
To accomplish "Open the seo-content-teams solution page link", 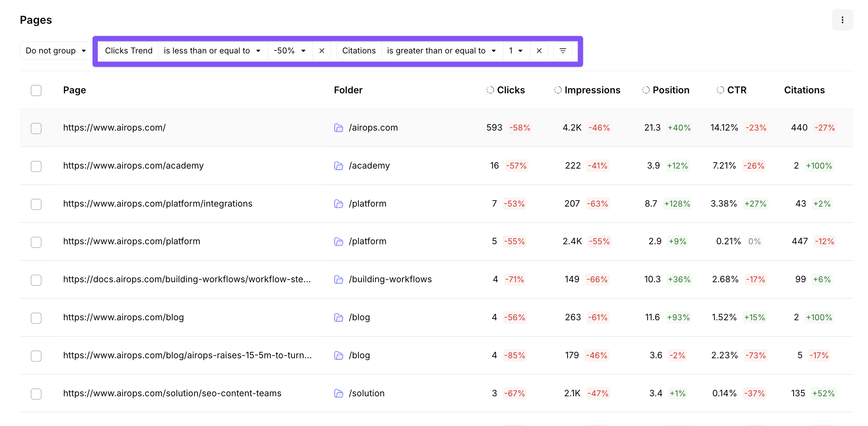I will 172,393.
